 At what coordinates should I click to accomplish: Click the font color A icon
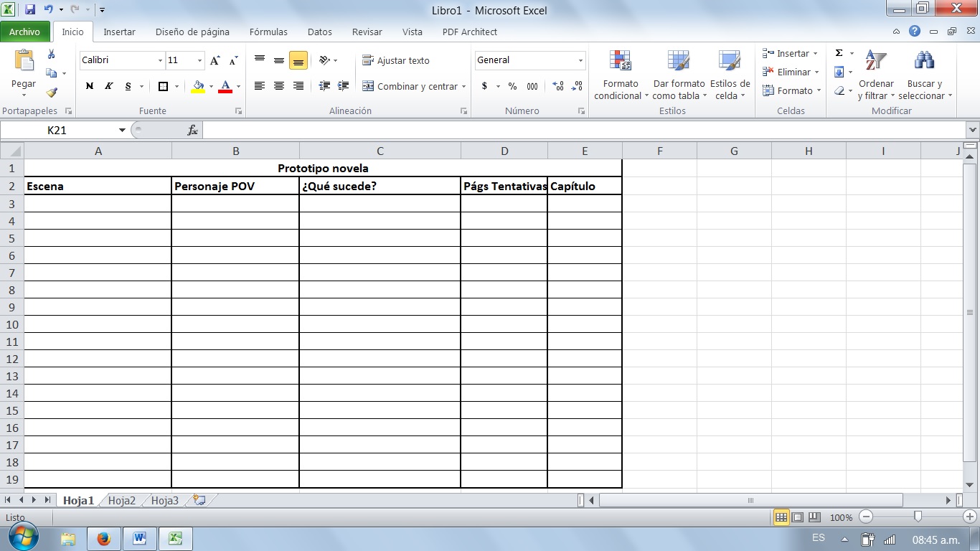[225, 86]
